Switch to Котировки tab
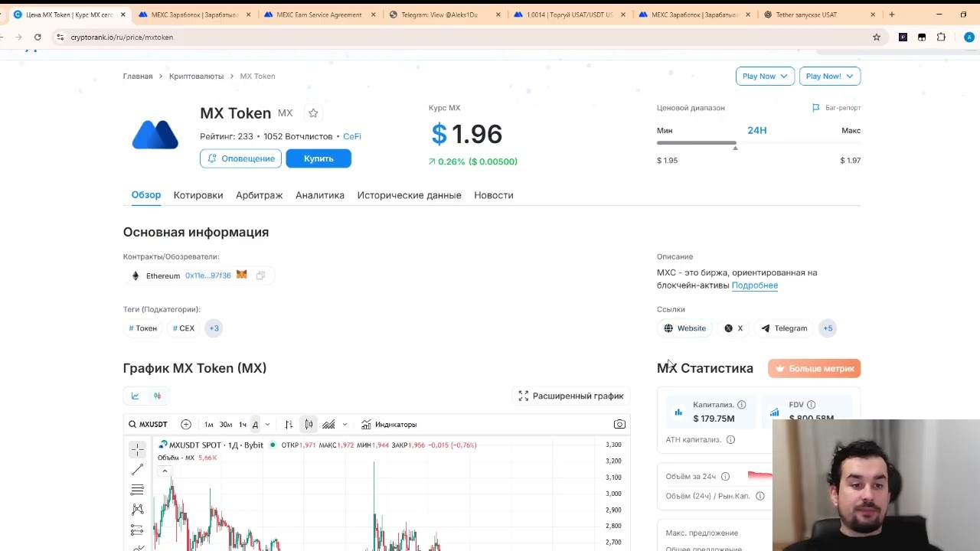Screen dimensions: 980x551 (198, 195)
